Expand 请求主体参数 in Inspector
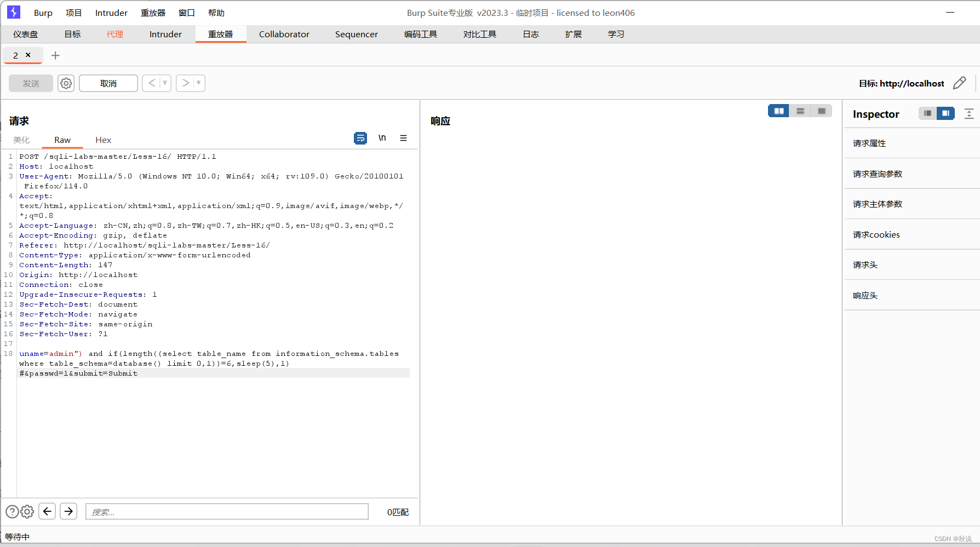980x547 pixels. (912, 204)
